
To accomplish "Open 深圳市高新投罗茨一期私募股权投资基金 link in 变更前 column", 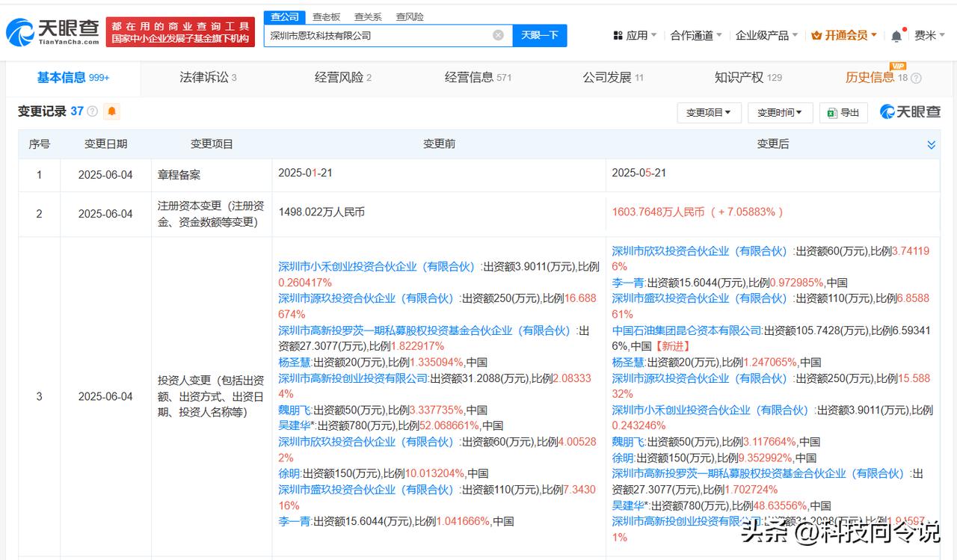I will (x=425, y=330).
